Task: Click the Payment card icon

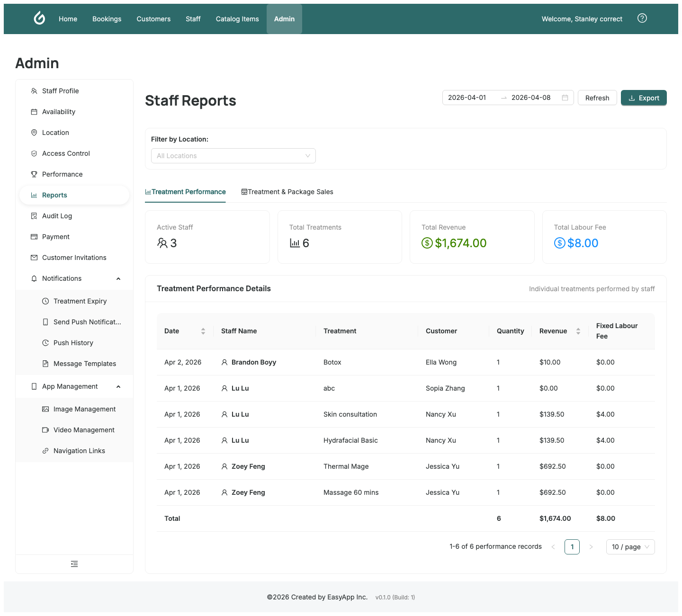Action: tap(34, 237)
